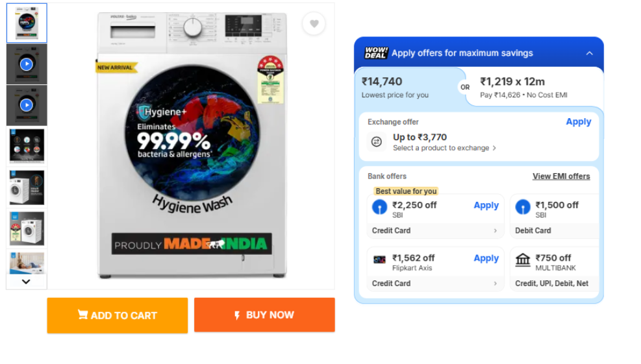The width and height of the screenshot is (641, 364).
Task: Play the second product video thumbnail
Action: pyautogui.click(x=26, y=105)
